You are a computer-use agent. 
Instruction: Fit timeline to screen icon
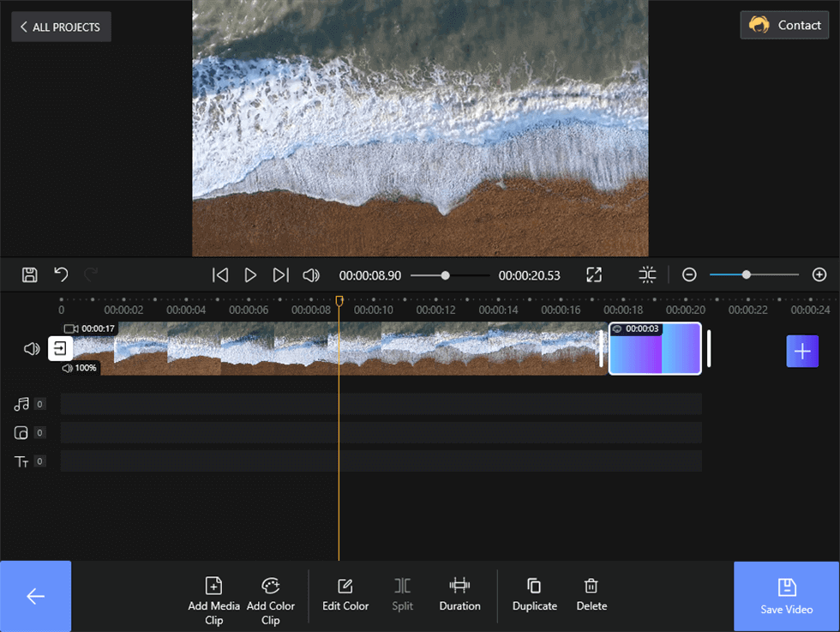[647, 275]
